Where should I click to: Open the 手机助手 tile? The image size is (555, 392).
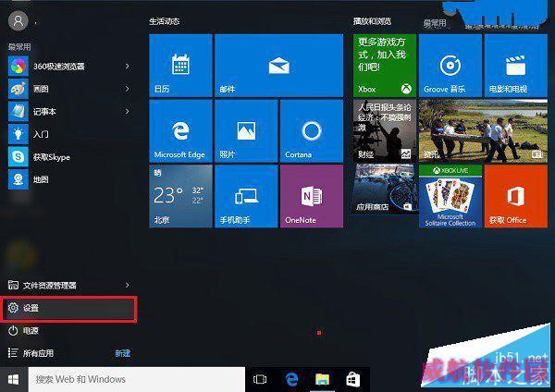[246, 196]
